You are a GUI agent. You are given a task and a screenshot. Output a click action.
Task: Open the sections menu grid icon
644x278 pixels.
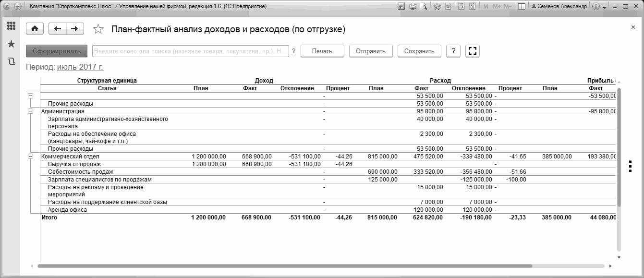11,26
